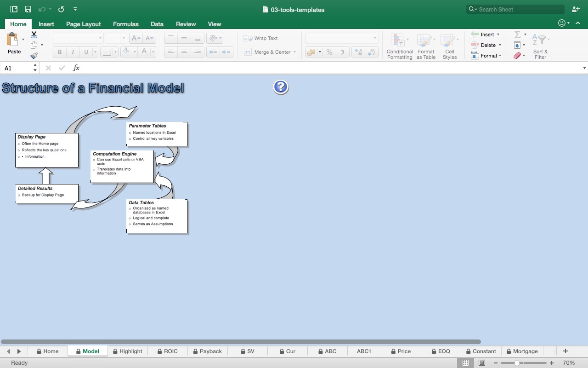Switch to the Formulas ribbon tab
The width and height of the screenshot is (588, 368).
(125, 24)
